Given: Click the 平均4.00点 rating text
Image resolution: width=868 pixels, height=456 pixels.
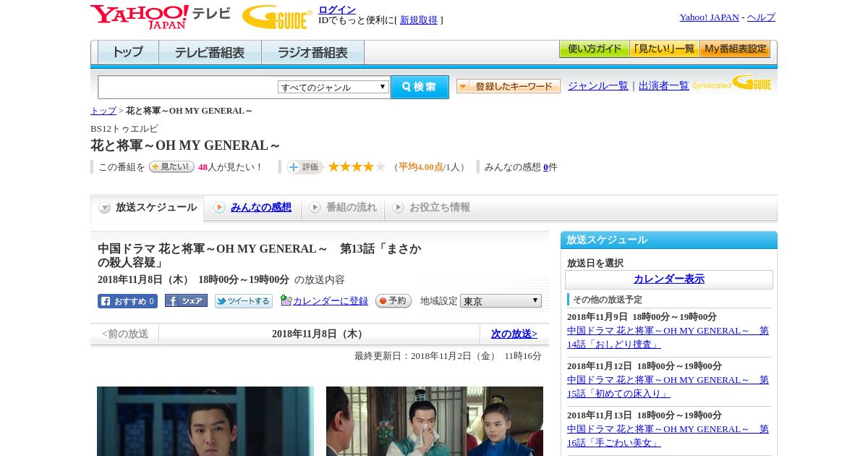Looking at the screenshot, I should [421, 166].
